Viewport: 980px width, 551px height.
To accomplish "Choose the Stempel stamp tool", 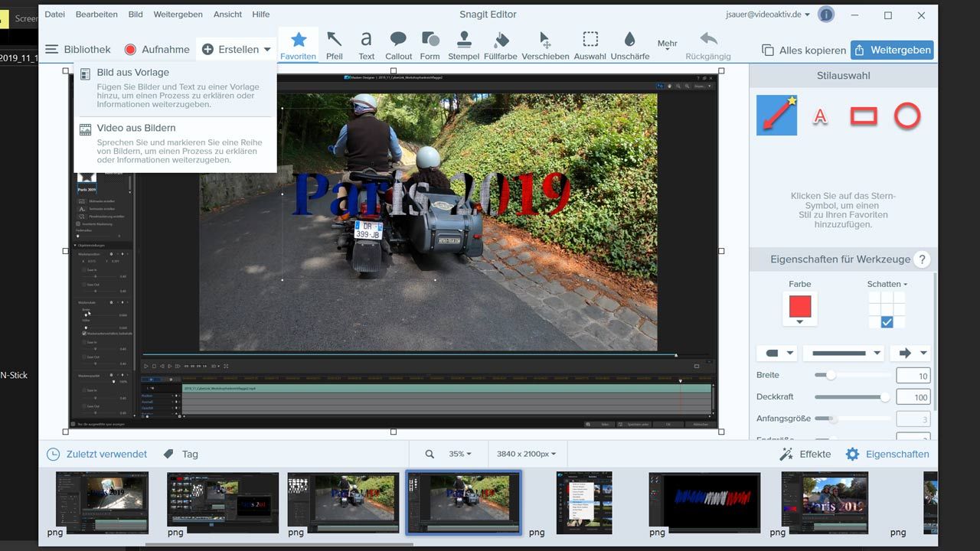I will (x=463, y=45).
